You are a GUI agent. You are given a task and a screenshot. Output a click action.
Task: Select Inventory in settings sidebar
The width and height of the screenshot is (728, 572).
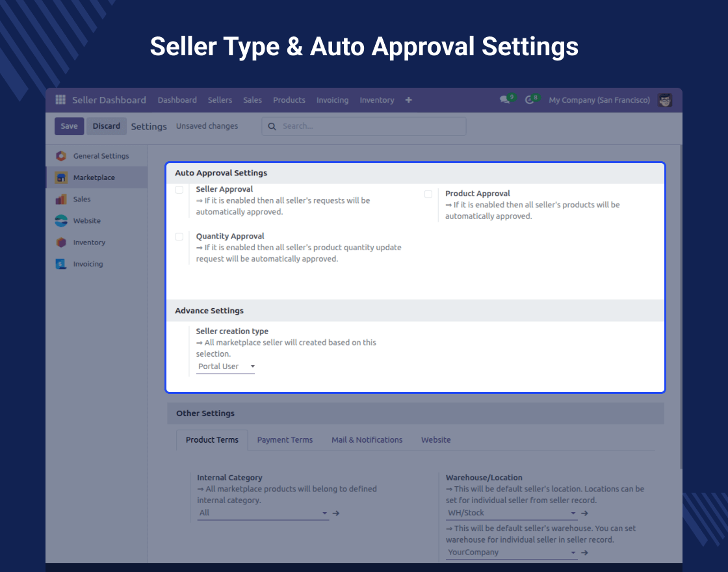(x=97, y=242)
